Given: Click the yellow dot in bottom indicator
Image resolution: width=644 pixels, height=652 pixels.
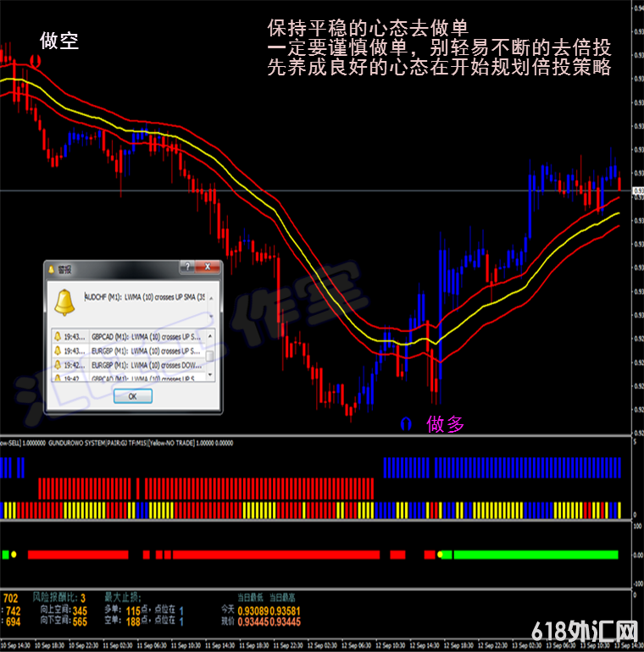Looking at the screenshot, I should (x=14, y=555).
